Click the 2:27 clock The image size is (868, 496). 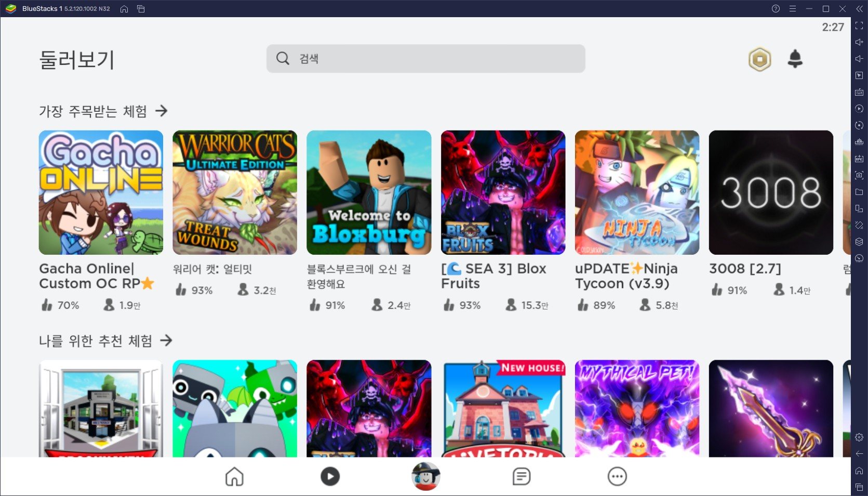pos(833,27)
